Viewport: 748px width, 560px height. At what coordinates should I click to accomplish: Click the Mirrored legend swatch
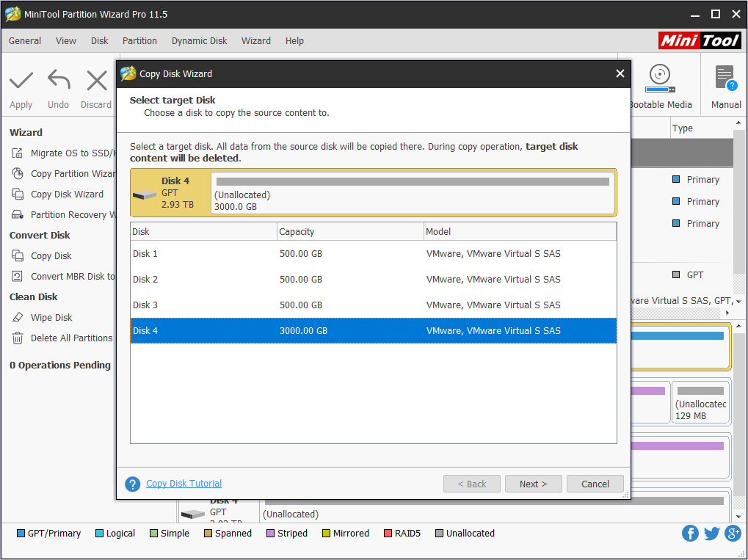[327, 534]
